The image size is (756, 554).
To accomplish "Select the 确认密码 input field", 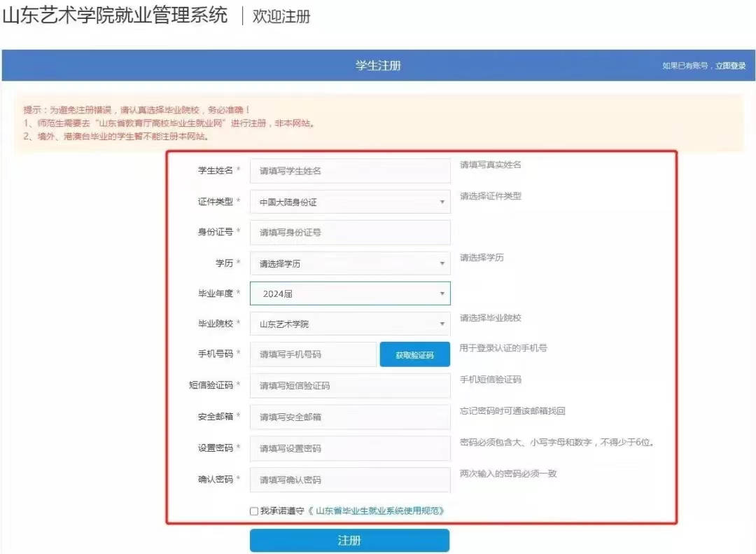I will point(350,480).
